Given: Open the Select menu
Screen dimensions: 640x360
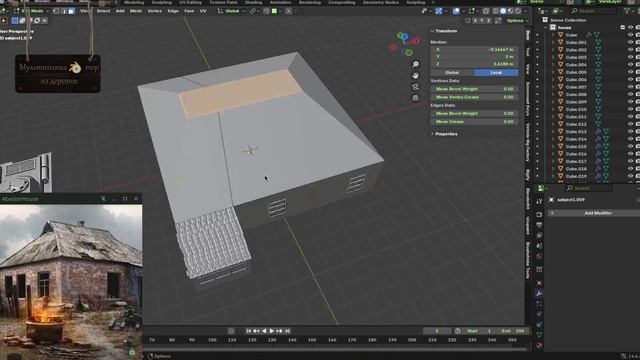Looking at the screenshot, I should [103, 11].
